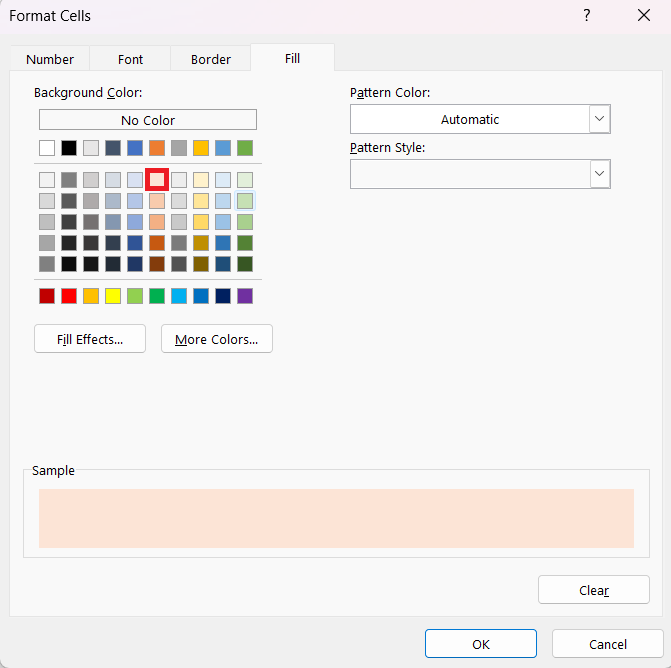Image resolution: width=671 pixels, height=668 pixels.
Task: Choose the medium blue swatch in standard colors row
Action: point(201,296)
